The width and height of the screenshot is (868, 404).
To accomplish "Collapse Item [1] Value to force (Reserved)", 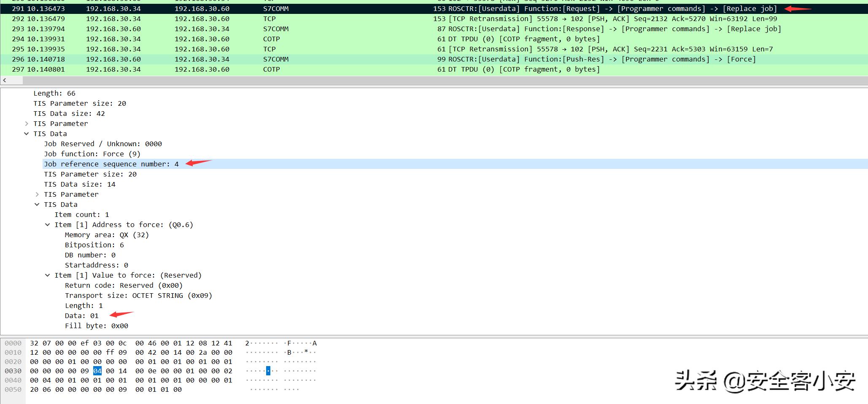I will pyautogui.click(x=48, y=275).
